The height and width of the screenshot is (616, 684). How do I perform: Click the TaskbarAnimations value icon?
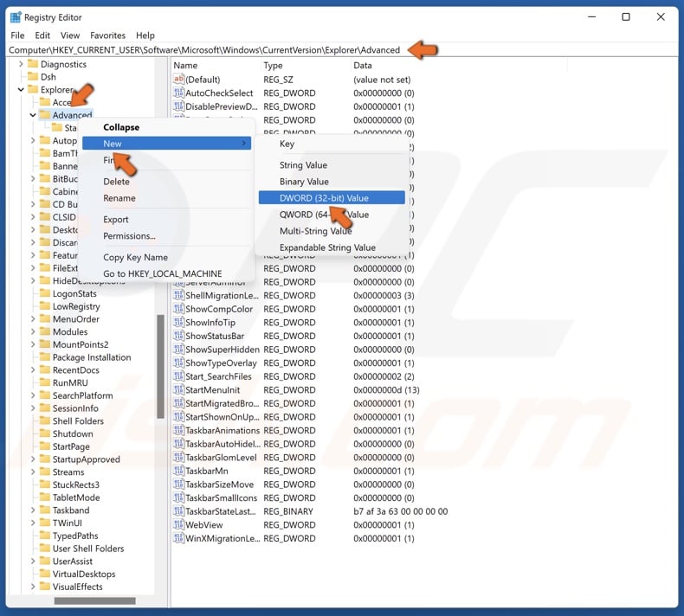click(x=178, y=430)
